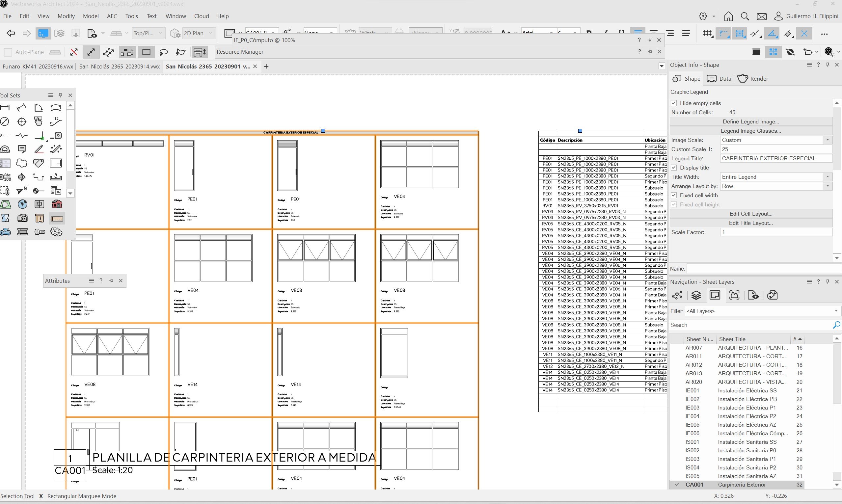Open Vectorworks settings via the gear icon
The height and width of the screenshot is (504, 842).
pos(702,16)
